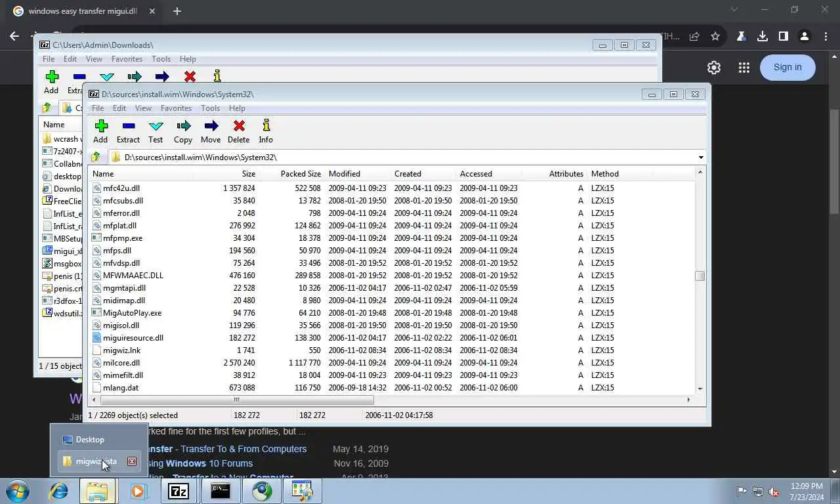Open 'Transfer To & From Computers' link
This screenshot has width=840, height=504.
point(243,449)
